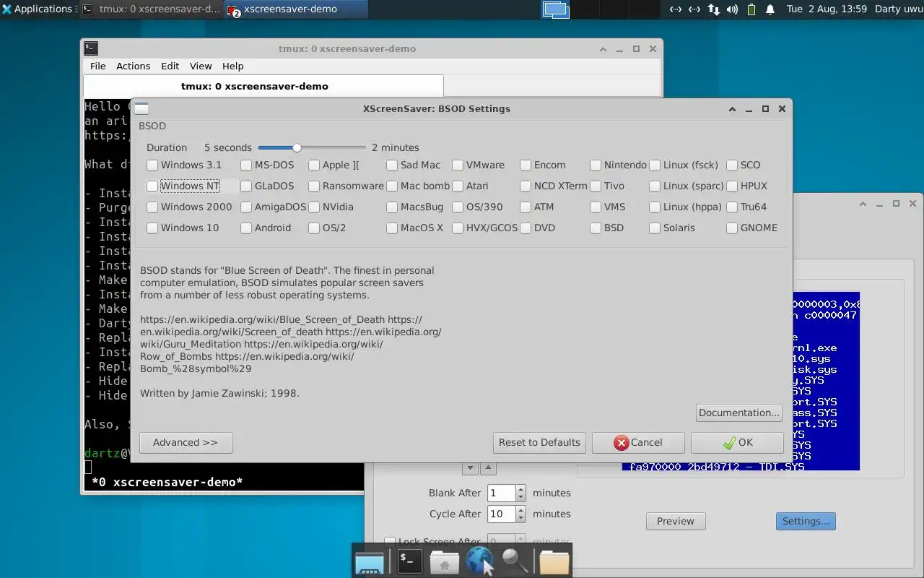
Task: Shade the BSOD Settings dialog with the up-arrow
Action: (732, 109)
